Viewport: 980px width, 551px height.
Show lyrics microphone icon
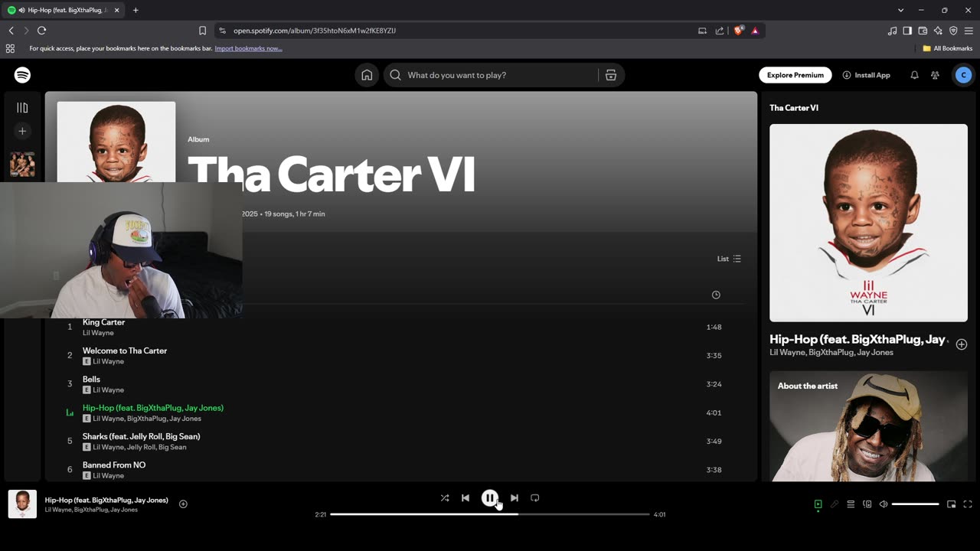coord(835,504)
